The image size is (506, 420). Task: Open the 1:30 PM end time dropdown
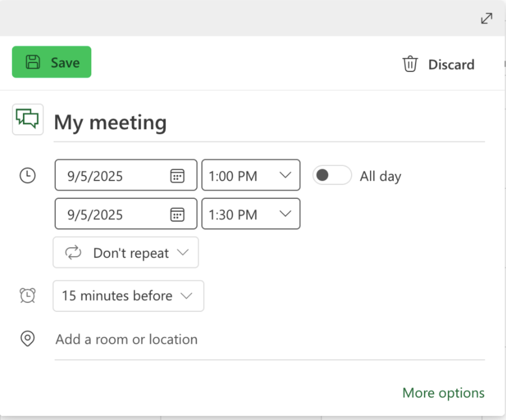(x=251, y=214)
